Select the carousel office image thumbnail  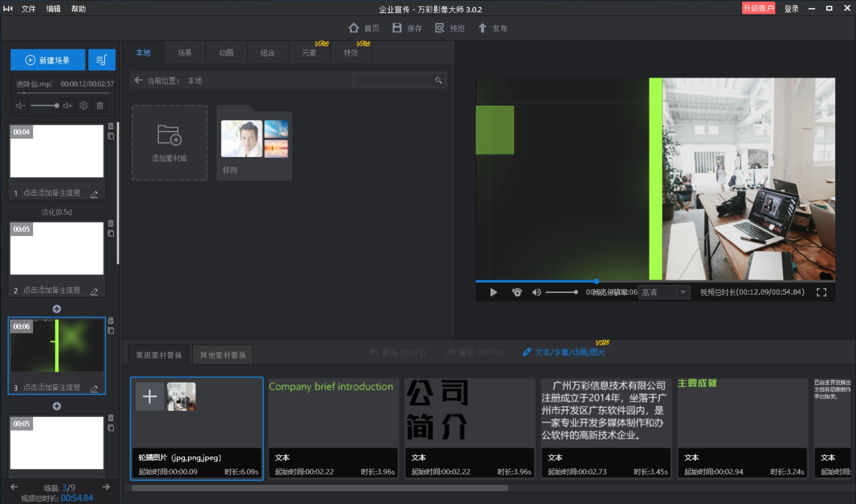(181, 396)
